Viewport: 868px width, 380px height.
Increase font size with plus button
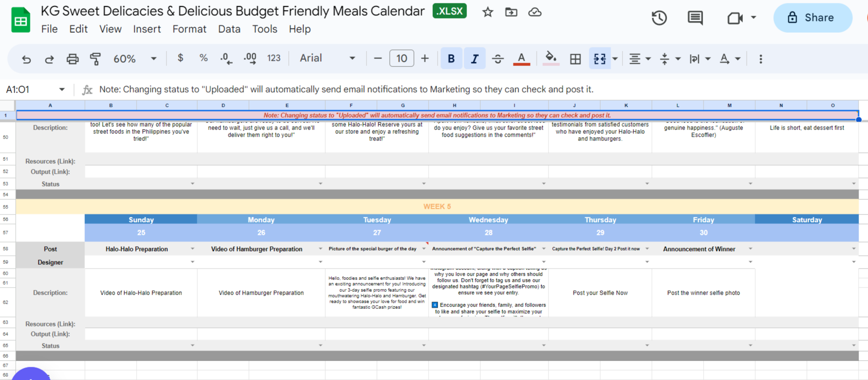(x=425, y=58)
